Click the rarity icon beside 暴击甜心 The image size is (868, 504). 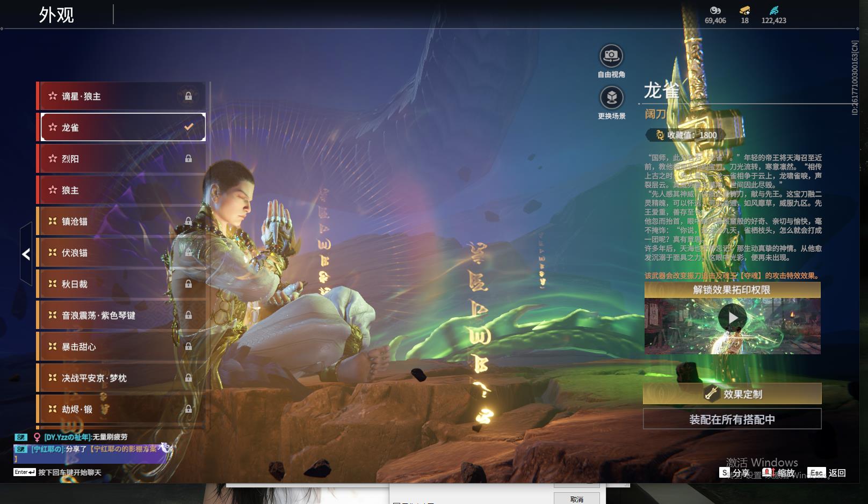click(x=53, y=346)
